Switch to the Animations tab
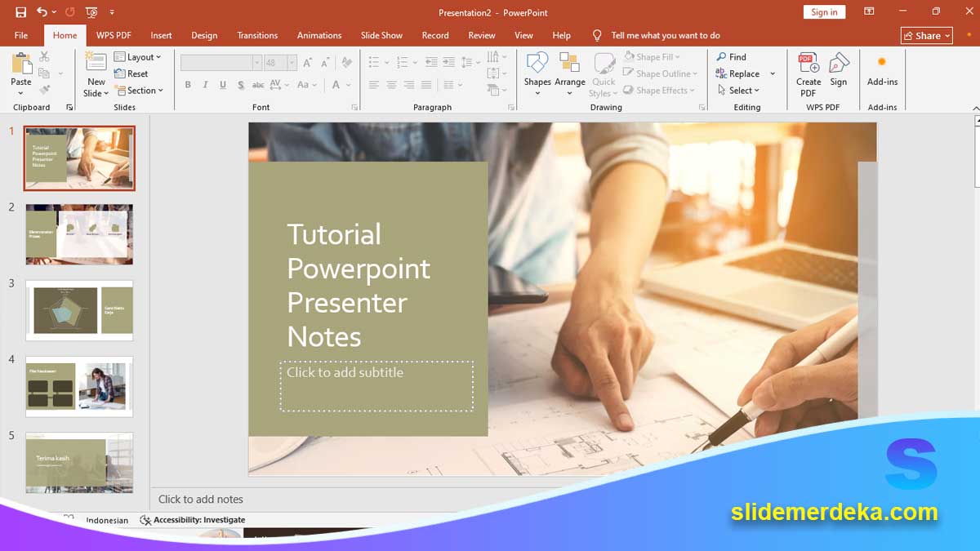The height and width of the screenshot is (551, 980). [x=319, y=35]
